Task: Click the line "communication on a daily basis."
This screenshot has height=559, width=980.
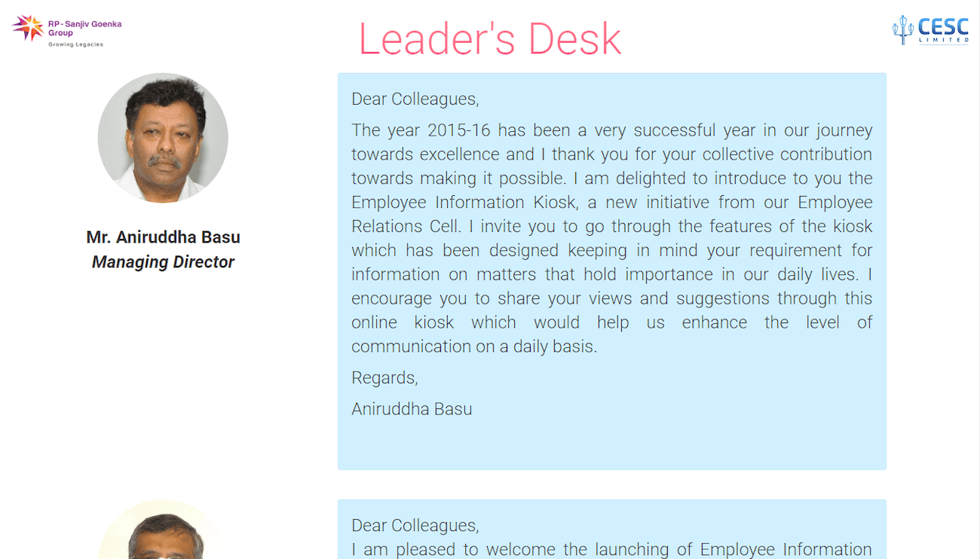Action: coord(473,347)
